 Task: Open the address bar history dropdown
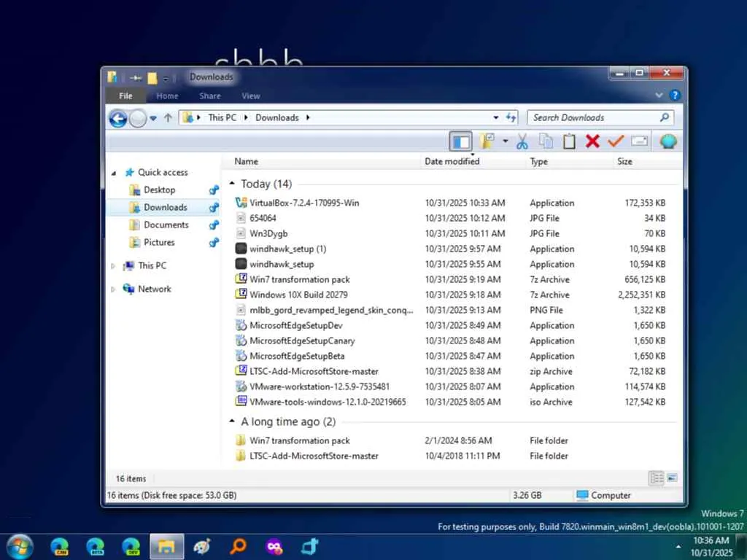[x=496, y=117]
